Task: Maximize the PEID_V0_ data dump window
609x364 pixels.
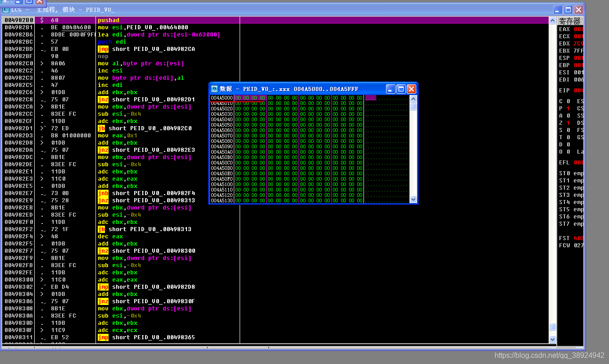Action: (401, 89)
